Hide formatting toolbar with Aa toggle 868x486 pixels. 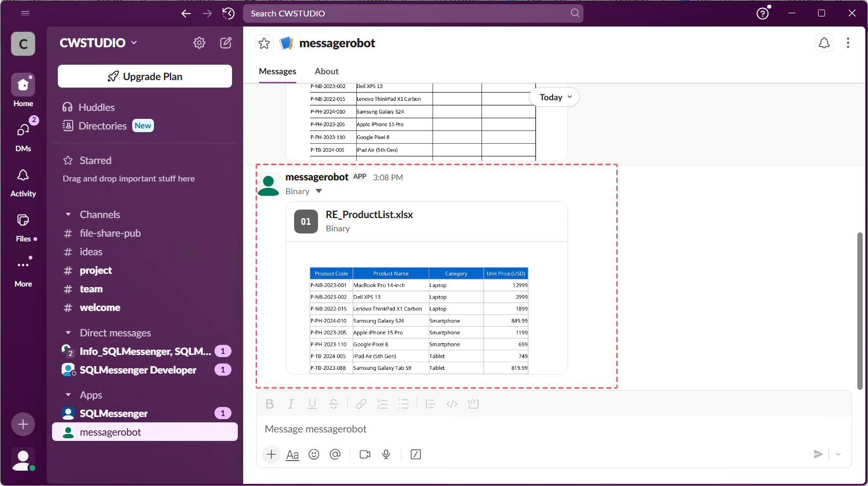pyautogui.click(x=292, y=454)
